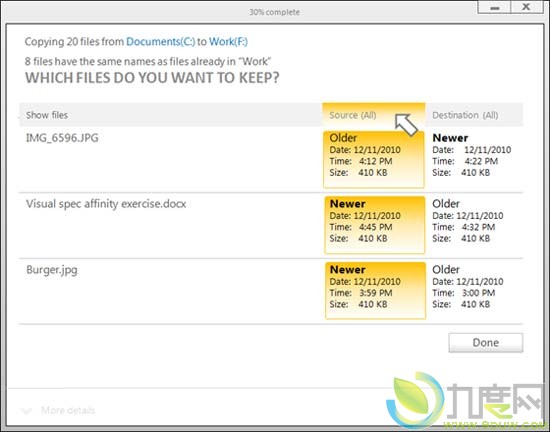The width and height of the screenshot is (550, 432).
Task: Expand the More details chevron
Action: tap(26, 410)
